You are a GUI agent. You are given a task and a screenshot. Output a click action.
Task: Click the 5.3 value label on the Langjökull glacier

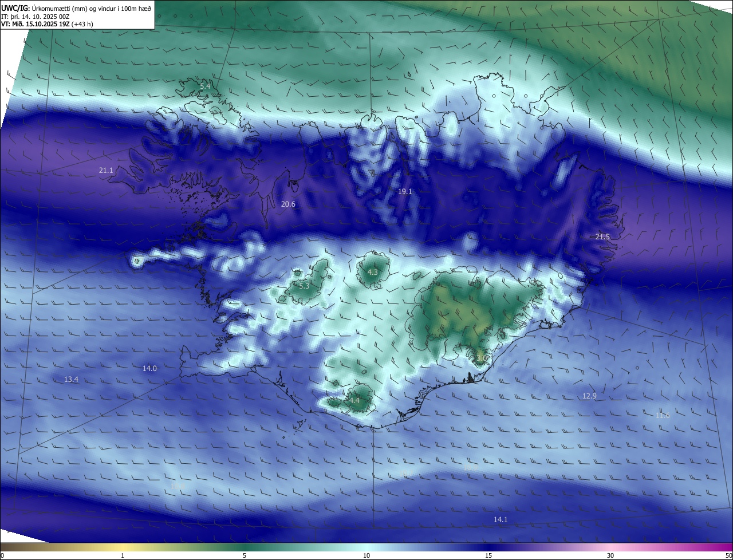coord(304,286)
